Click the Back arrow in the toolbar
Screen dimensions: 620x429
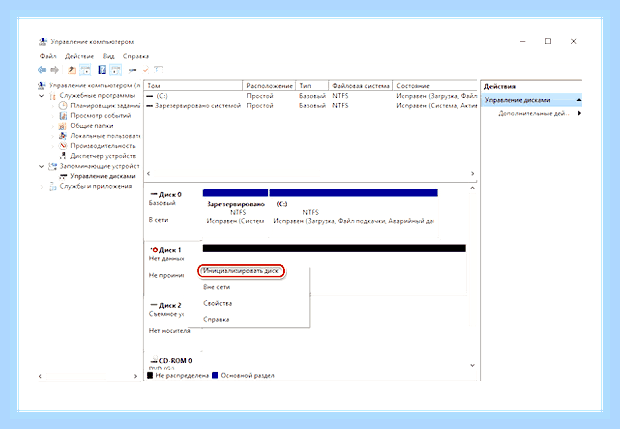(42, 70)
